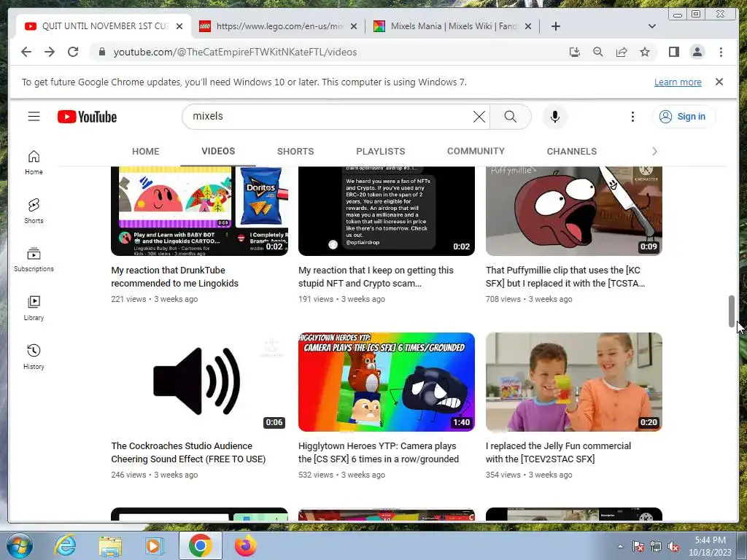Click Higglytown Heroes rainbow thumbnail

pyautogui.click(x=387, y=382)
